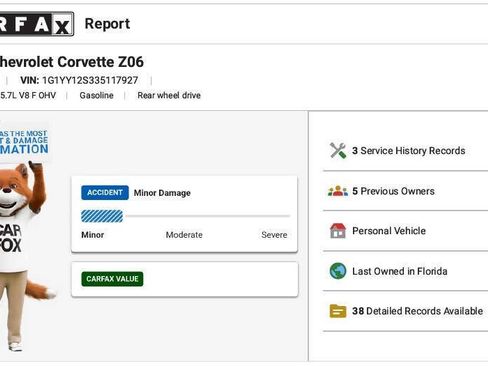Click the striped damage severity bar

point(102,216)
